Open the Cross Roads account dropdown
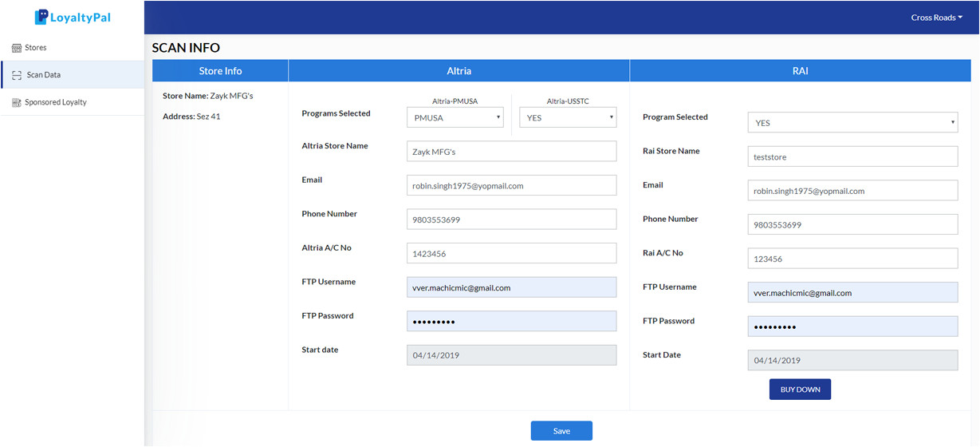This screenshot has width=980, height=447. click(x=936, y=18)
